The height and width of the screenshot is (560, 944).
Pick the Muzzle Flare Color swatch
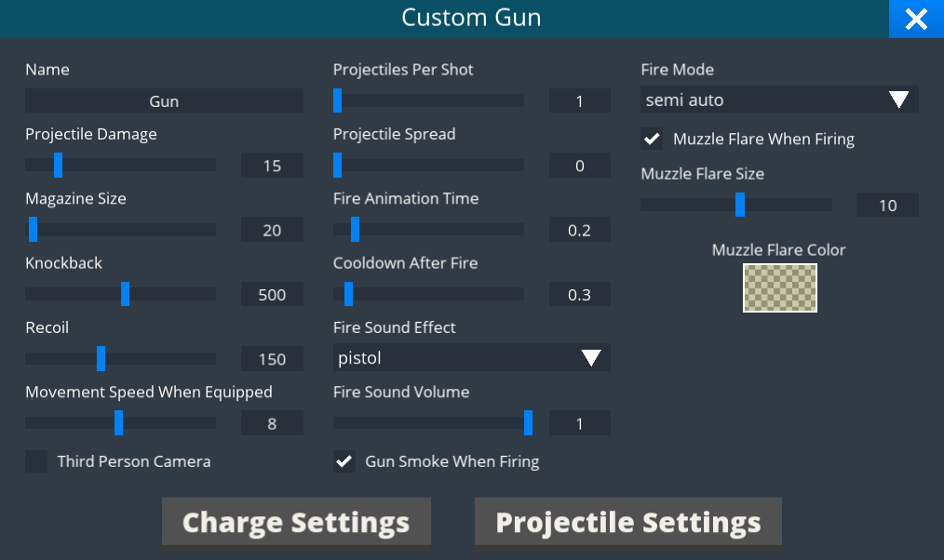[780, 287]
